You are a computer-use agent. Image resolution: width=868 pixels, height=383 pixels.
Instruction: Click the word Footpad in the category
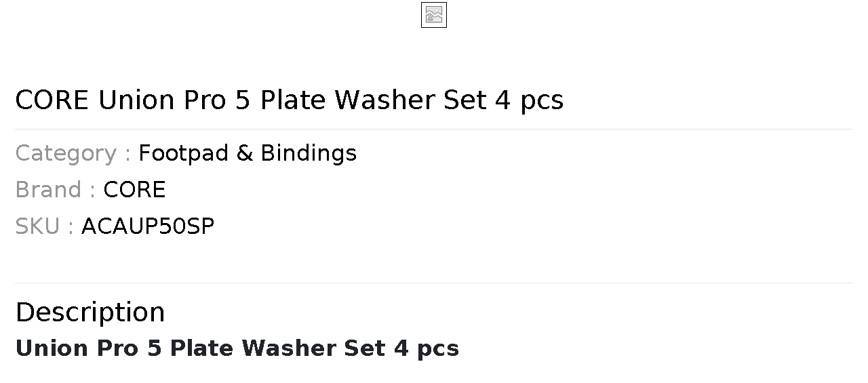pos(184,153)
